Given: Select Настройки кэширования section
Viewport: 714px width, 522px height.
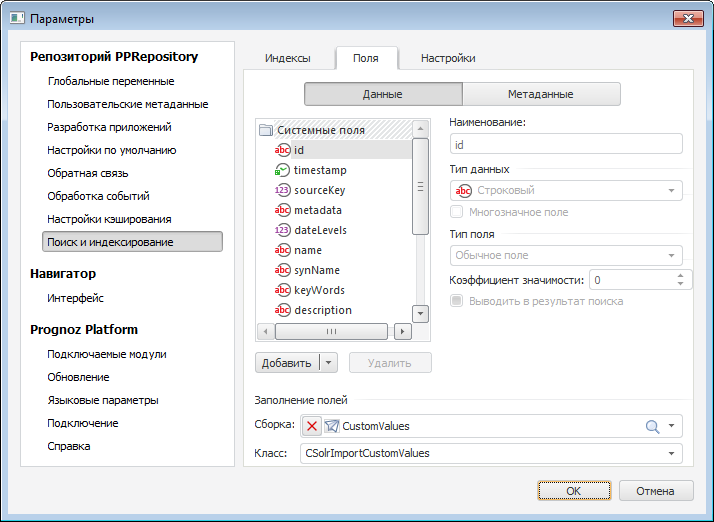Looking at the screenshot, I should tap(109, 219).
